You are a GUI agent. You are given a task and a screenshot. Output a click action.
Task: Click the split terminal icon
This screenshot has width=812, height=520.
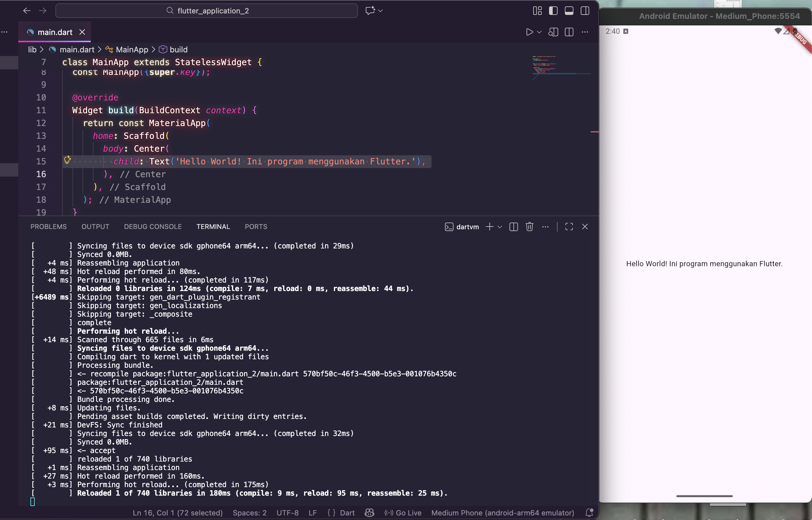[x=513, y=227]
